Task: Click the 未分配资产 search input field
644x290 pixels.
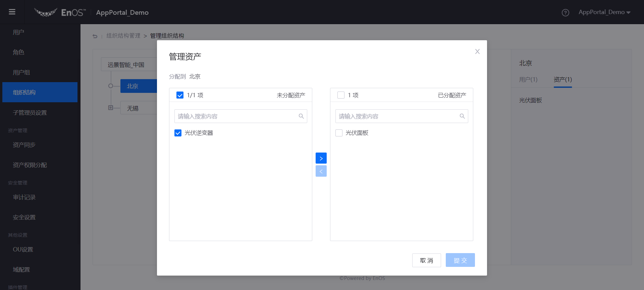Action: pos(236,116)
